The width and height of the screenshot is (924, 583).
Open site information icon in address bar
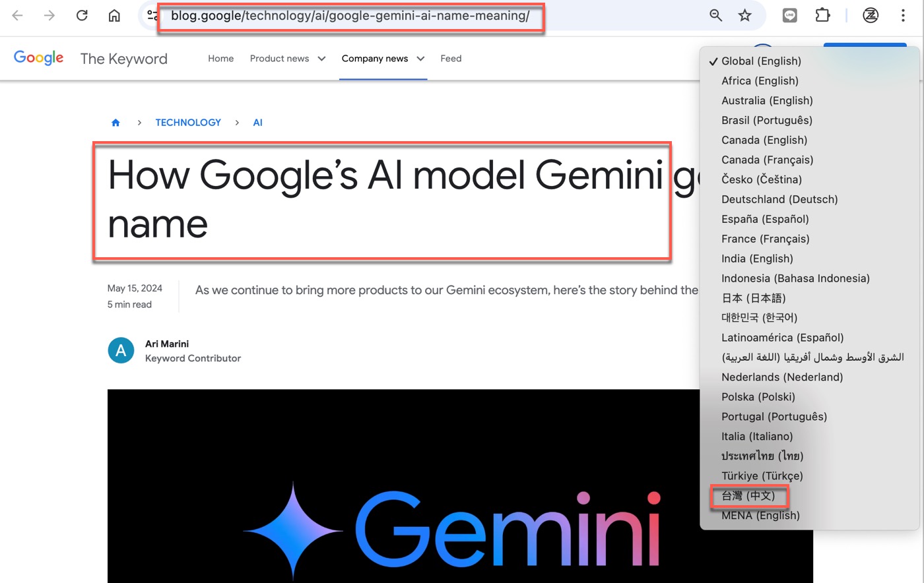click(x=152, y=15)
